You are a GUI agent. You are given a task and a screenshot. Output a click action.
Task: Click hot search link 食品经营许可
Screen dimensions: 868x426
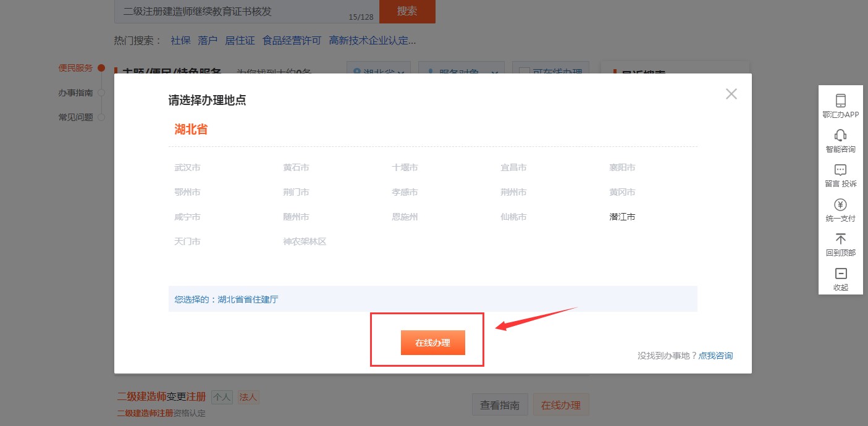coord(292,41)
